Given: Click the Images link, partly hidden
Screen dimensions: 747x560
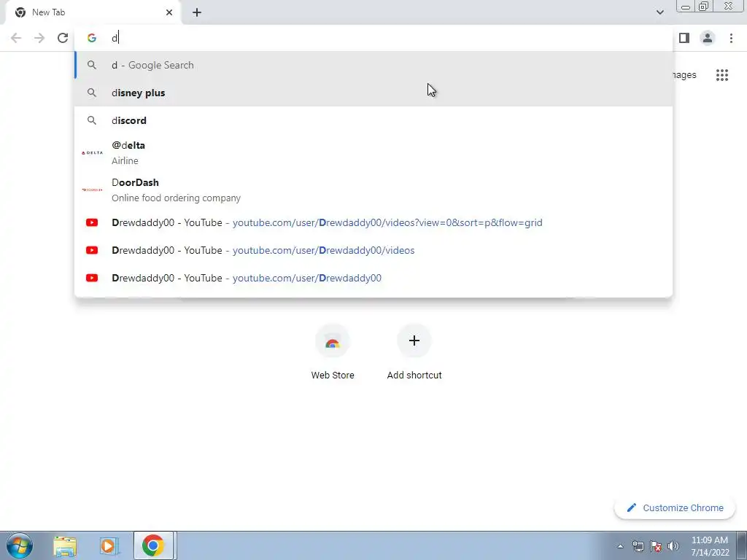Looking at the screenshot, I should 684,75.
